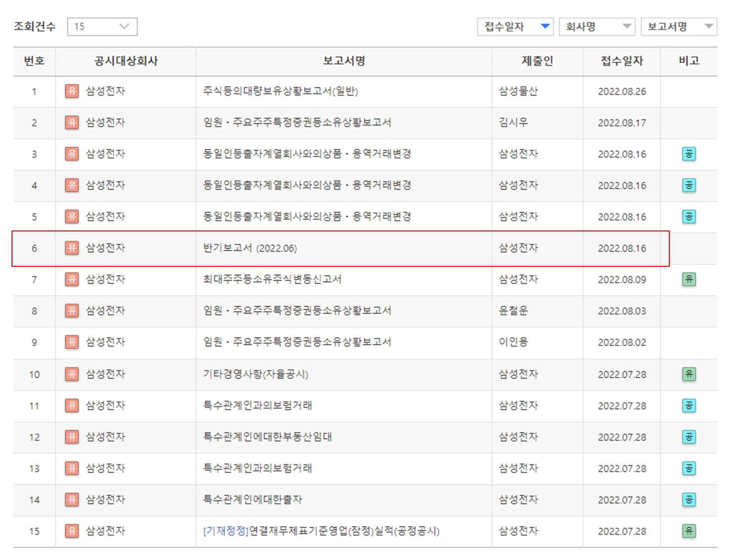The image size is (735, 560).
Task: Click submitter 김시우 in row 2
Action: click(513, 122)
